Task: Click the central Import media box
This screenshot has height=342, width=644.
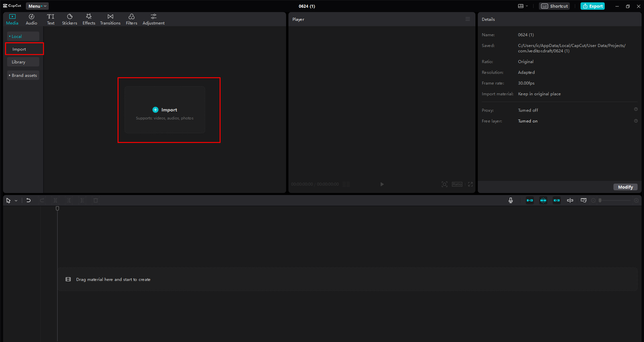Action: 165,110
